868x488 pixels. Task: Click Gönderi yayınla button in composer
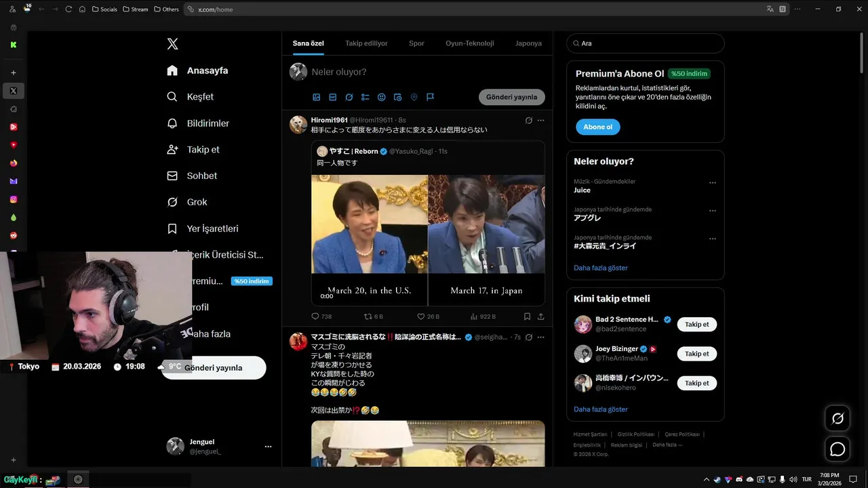(x=511, y=97)
